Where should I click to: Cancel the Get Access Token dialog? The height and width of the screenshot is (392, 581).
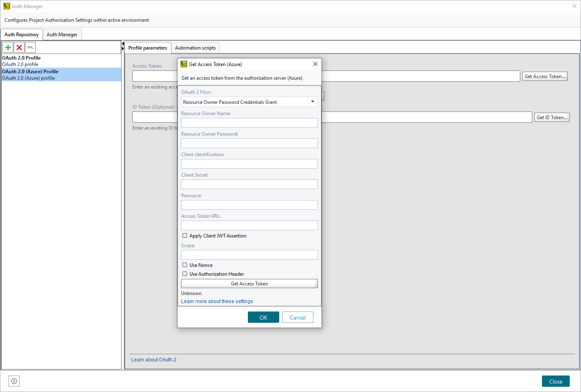297,317
